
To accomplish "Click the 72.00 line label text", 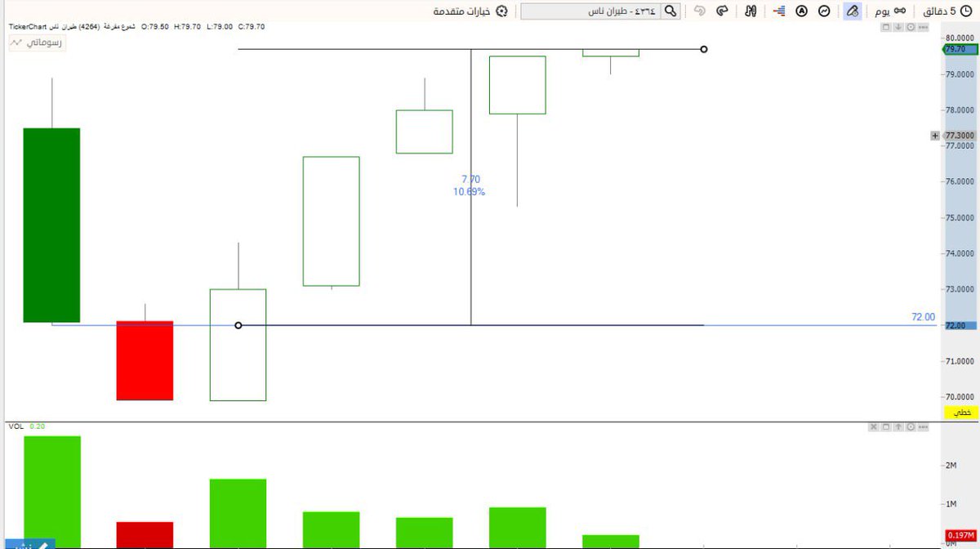I will coord(923,317).
